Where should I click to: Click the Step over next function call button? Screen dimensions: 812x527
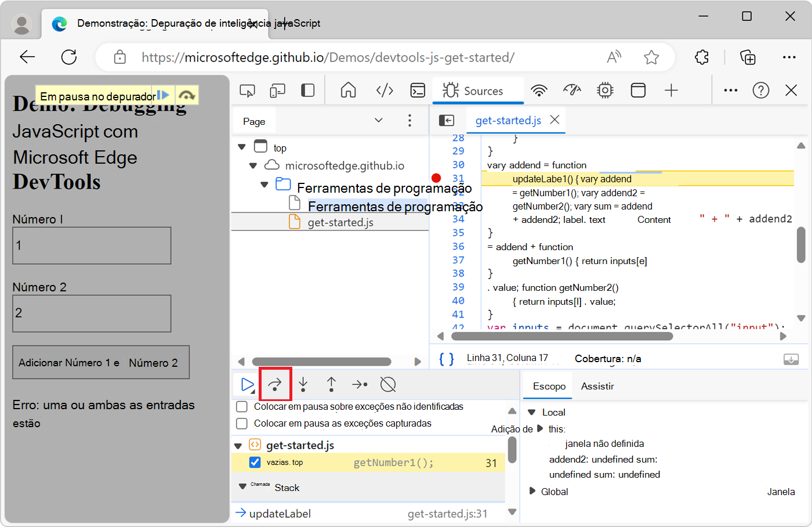pos(275,384)
